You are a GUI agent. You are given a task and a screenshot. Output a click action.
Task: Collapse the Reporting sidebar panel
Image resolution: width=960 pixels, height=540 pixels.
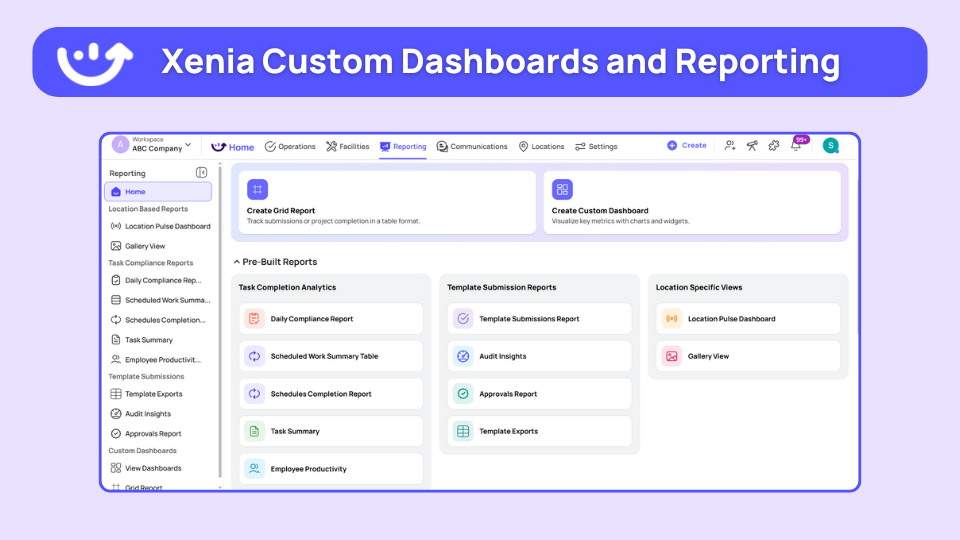(201, 173)
